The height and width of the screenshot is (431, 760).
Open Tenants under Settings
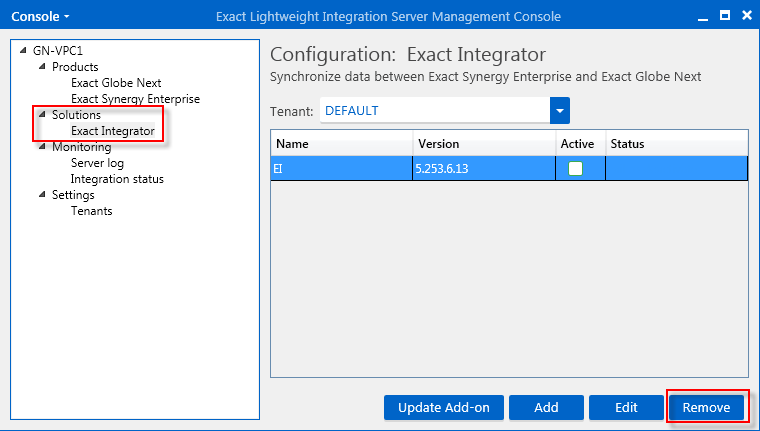(91, 211)
